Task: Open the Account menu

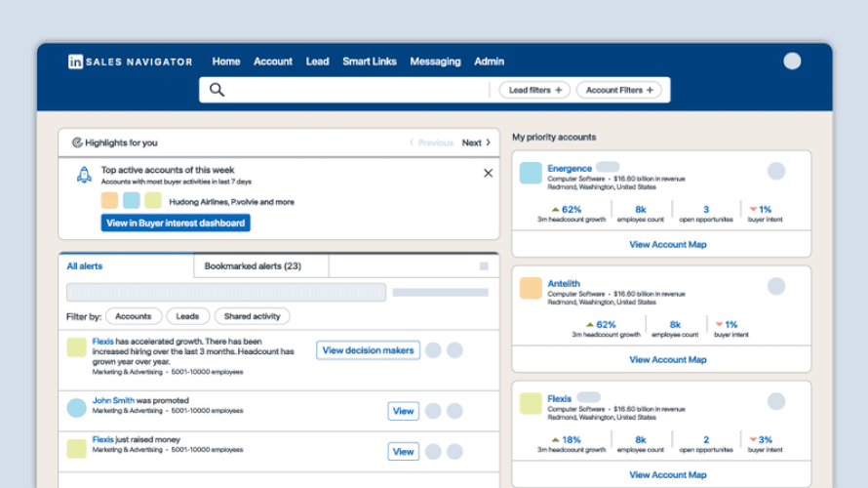Action: coord(273,61)
